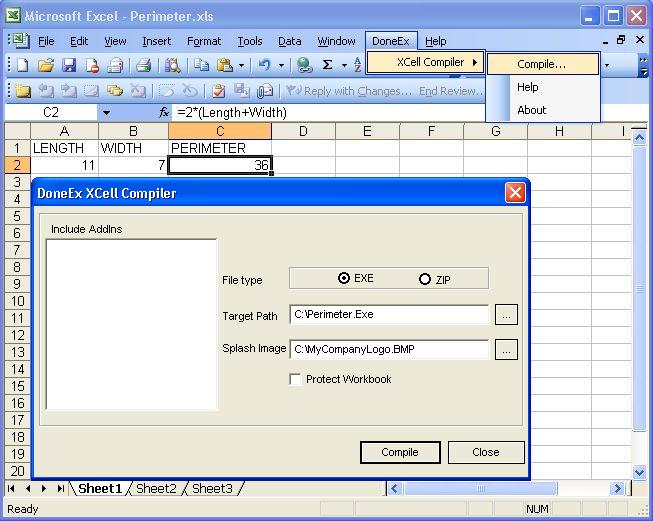
Task: Open the Format menu
Action: 204,41
